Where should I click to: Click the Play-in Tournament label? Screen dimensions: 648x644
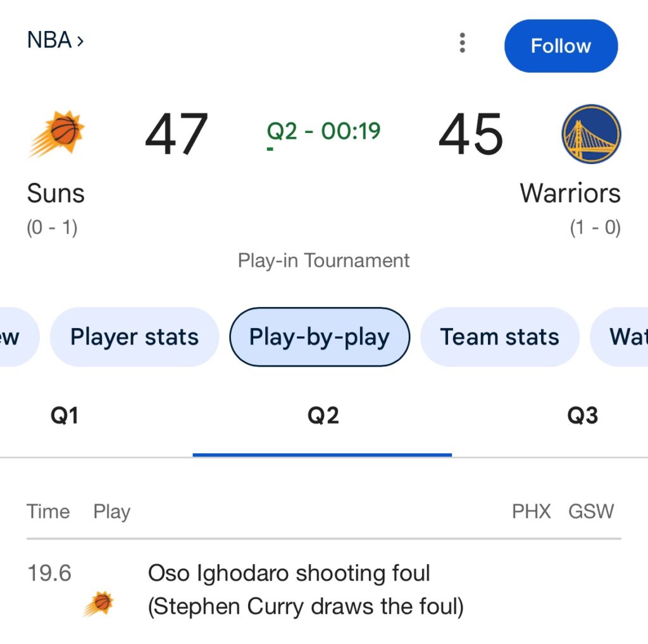(323, 260)
